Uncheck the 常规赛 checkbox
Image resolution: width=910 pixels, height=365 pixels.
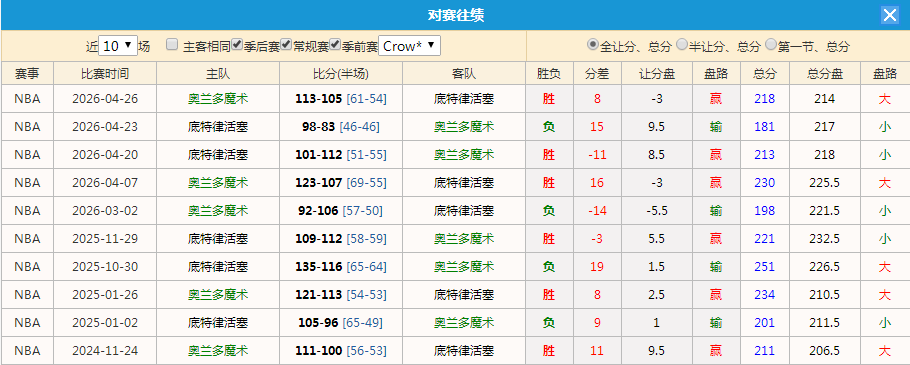click(x=286, y=44)
